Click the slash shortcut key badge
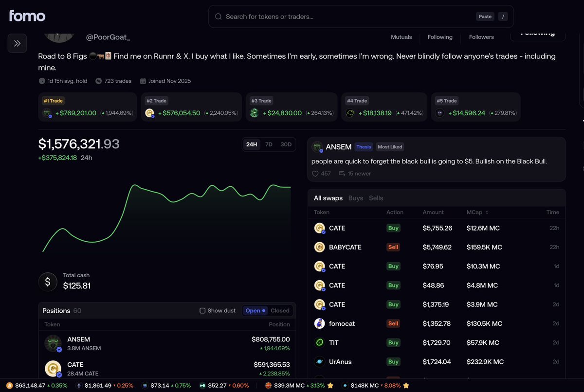The width and height of the screenshot is (584, 392). [503, 17]
